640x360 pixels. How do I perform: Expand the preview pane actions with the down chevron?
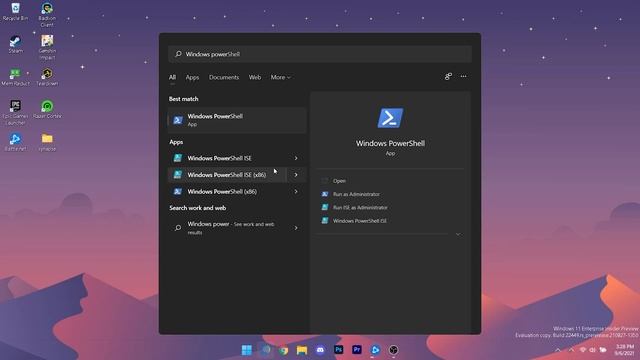[458, 234]
